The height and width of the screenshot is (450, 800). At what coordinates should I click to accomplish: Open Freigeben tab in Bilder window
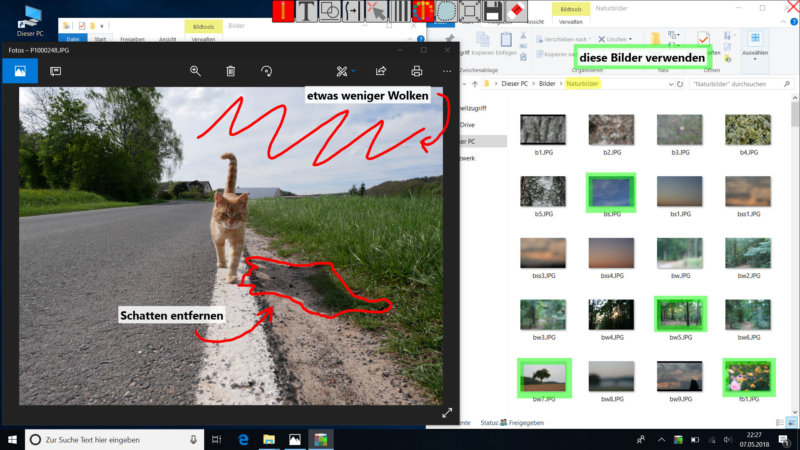tap(132, 39)
